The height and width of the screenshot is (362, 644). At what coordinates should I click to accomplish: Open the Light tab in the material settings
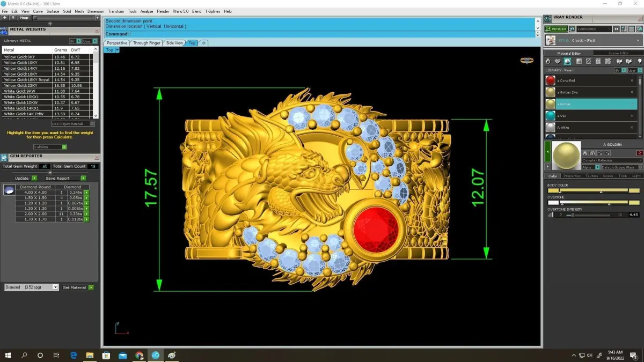point(636,176)
